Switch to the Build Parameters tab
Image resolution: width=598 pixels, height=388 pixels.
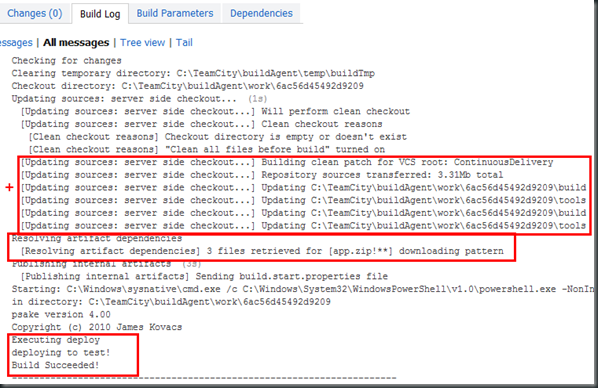pos(175,13)
